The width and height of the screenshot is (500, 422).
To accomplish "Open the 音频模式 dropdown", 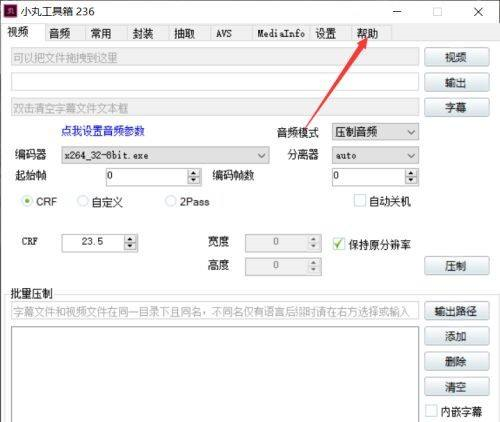I will 375,132.
